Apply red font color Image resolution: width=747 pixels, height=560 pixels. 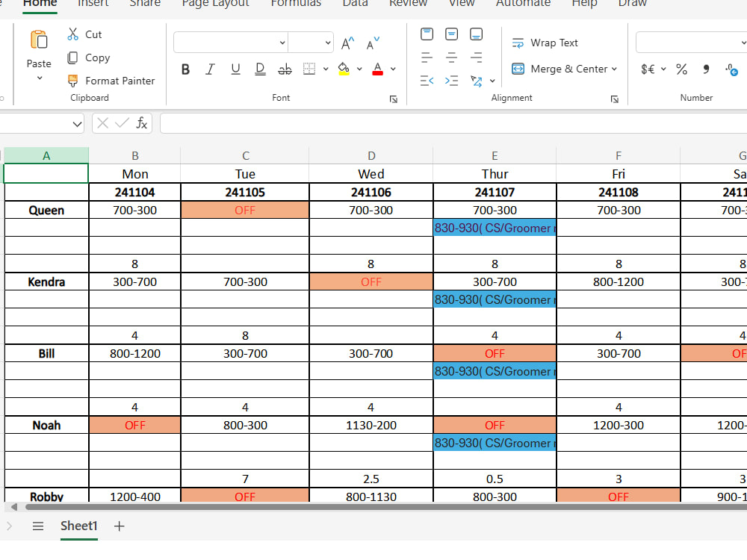[x=377, y=69]
